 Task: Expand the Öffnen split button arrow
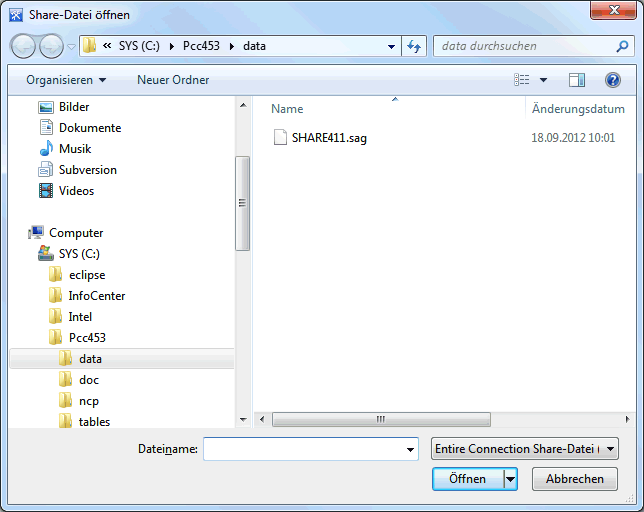point(511,479)
